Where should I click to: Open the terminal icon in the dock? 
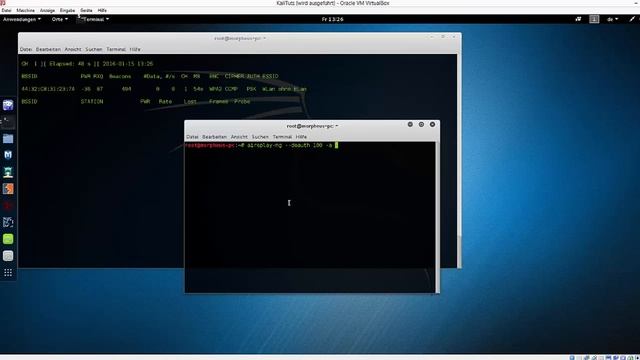tap(8, 122)
